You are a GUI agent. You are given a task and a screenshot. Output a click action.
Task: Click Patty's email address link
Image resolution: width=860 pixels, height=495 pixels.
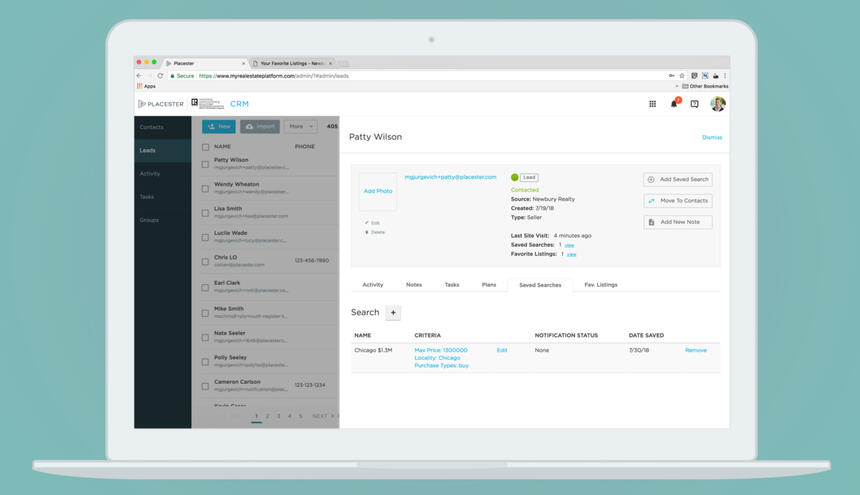click(x=450, y=177)
